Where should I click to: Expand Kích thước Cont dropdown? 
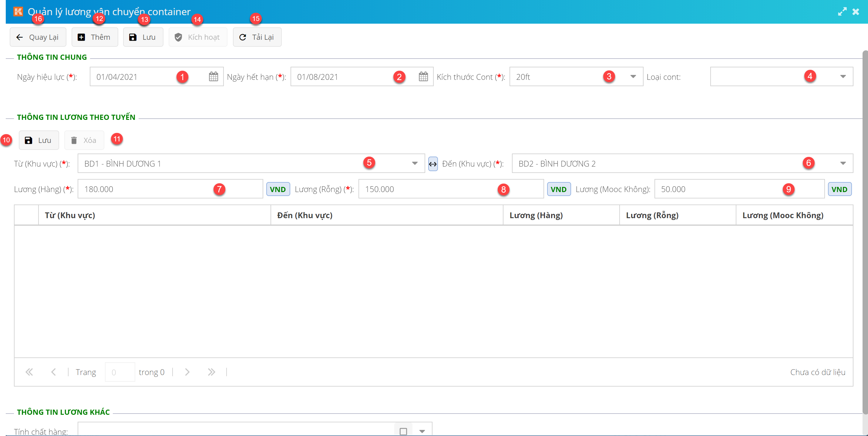[633, 76]
